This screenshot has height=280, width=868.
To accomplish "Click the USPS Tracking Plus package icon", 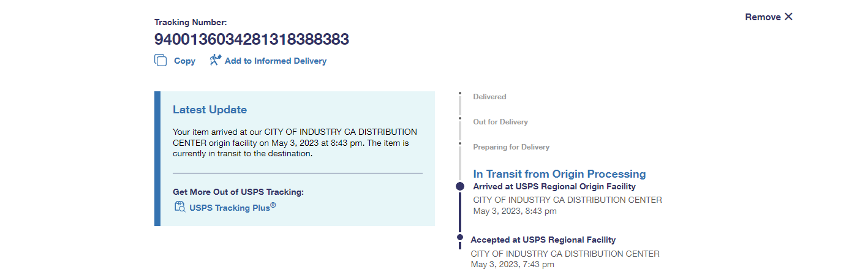I will (179, 206).
